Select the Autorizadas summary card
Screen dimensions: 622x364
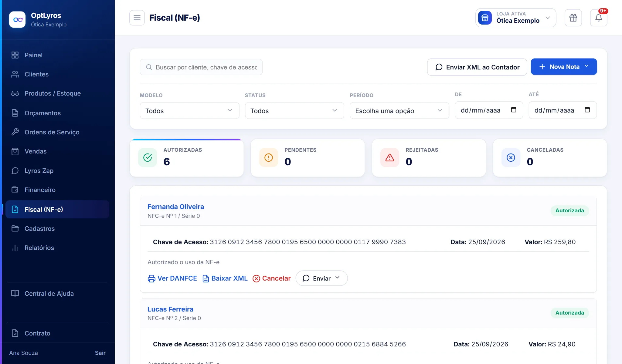187,158
